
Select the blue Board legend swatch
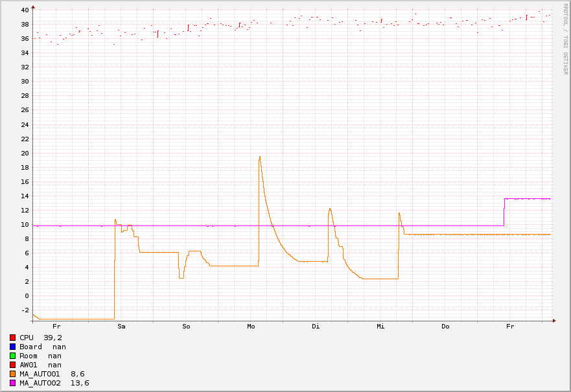pyautogui.click(x=13, y=347)
